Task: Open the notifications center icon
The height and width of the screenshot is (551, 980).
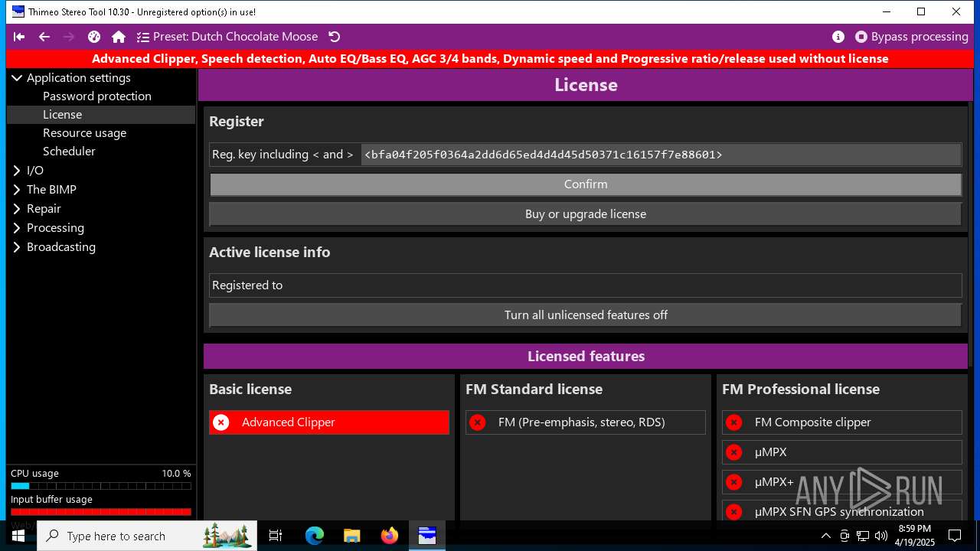Action: point(955,536)
